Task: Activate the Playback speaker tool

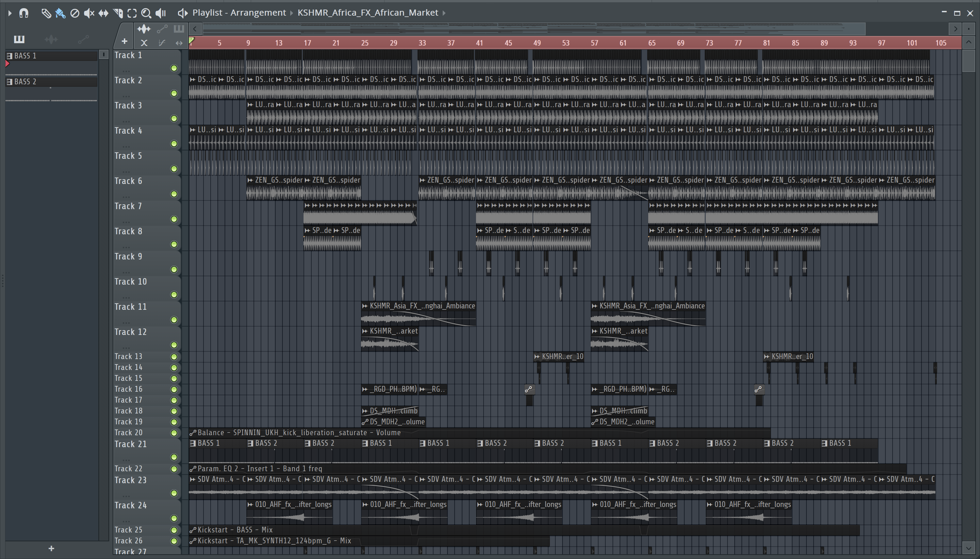Action: point(161,14)
